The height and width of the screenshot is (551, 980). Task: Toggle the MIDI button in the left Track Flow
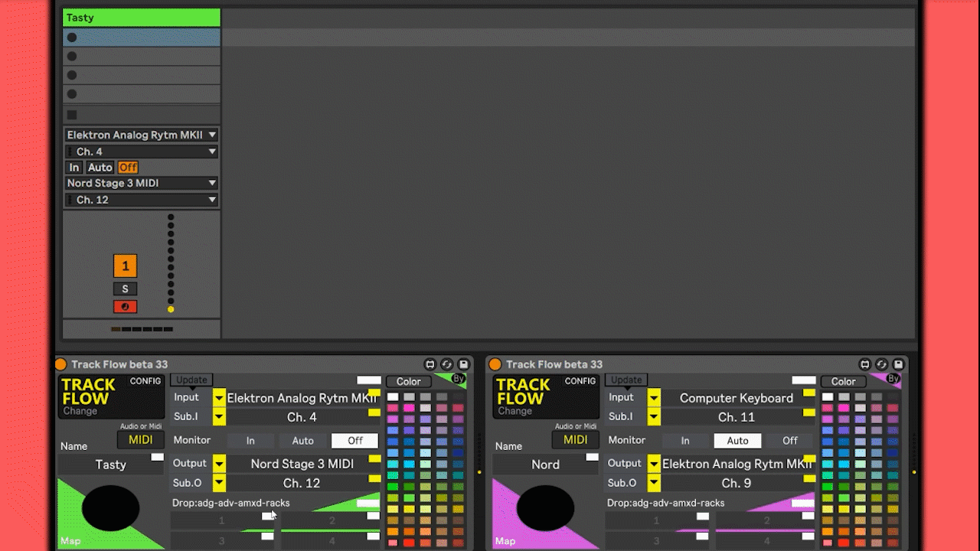click(141, 439)
